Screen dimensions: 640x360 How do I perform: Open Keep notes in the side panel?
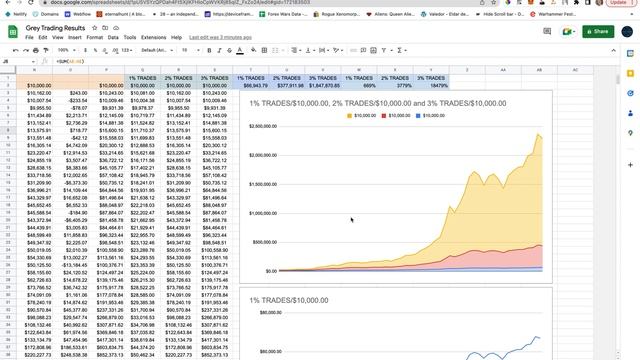pyautogui.click(x=630, y=73)
